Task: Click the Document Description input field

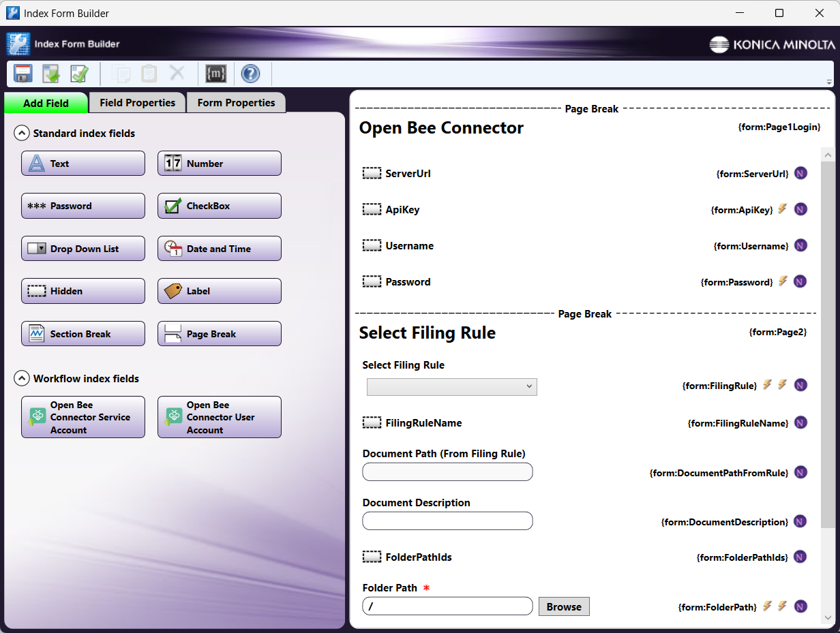Action: point(447,521)
